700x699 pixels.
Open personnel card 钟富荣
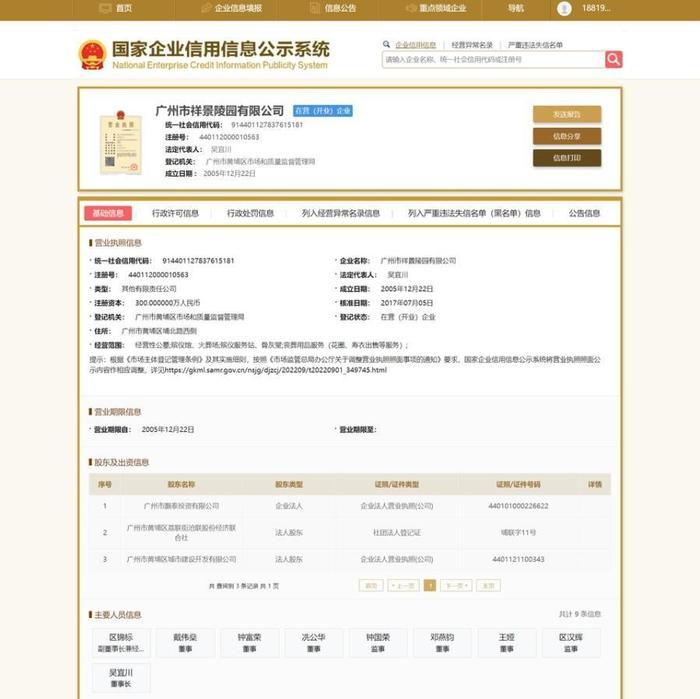(x=250, y=643)
